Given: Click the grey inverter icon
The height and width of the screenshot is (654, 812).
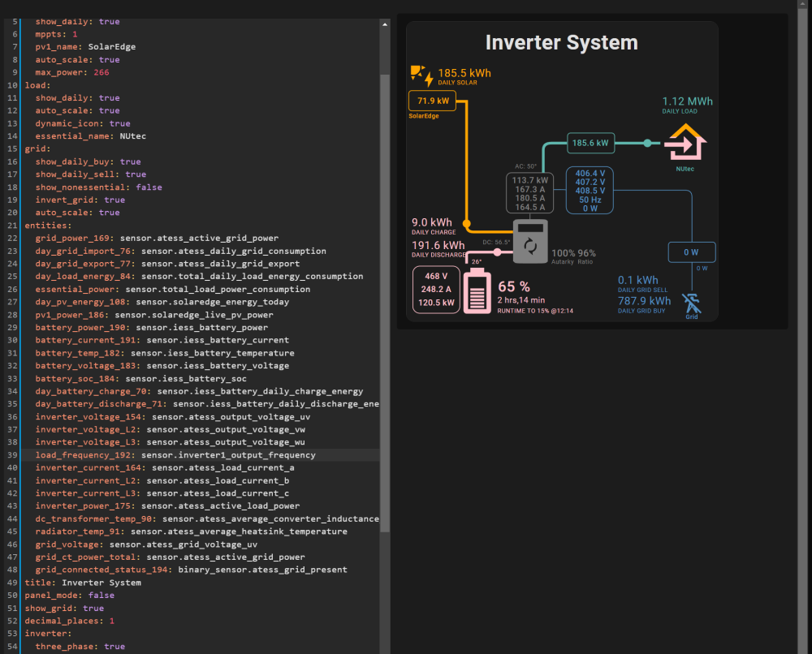Looking at the screenshot, I should click(530, 242).
